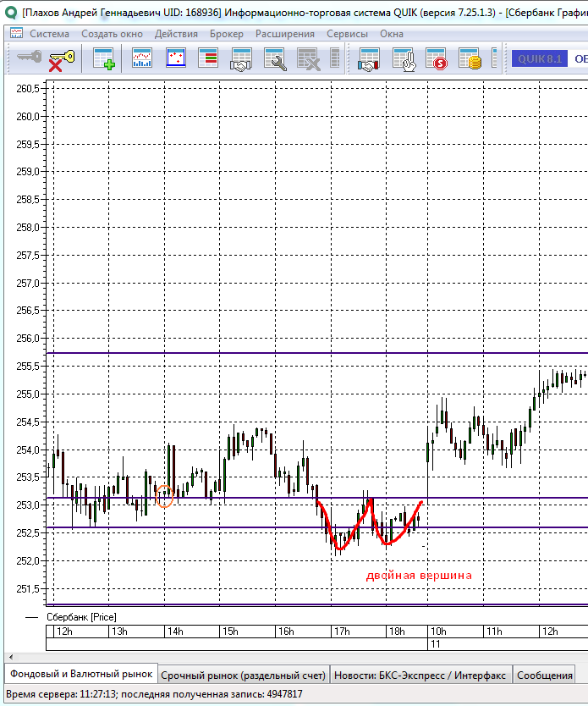Click the table with gold coins icon
588x706 pixels.
(x=470, y=59)
